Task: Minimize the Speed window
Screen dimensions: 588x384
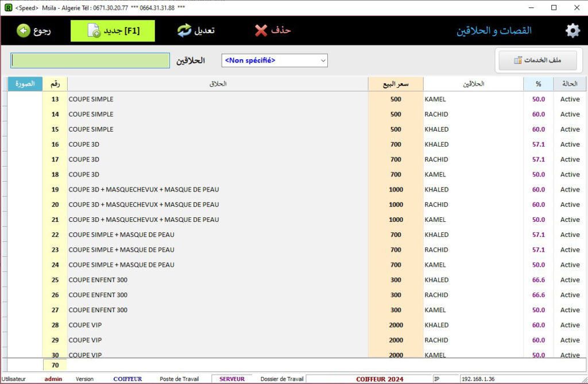Action: 531,7
